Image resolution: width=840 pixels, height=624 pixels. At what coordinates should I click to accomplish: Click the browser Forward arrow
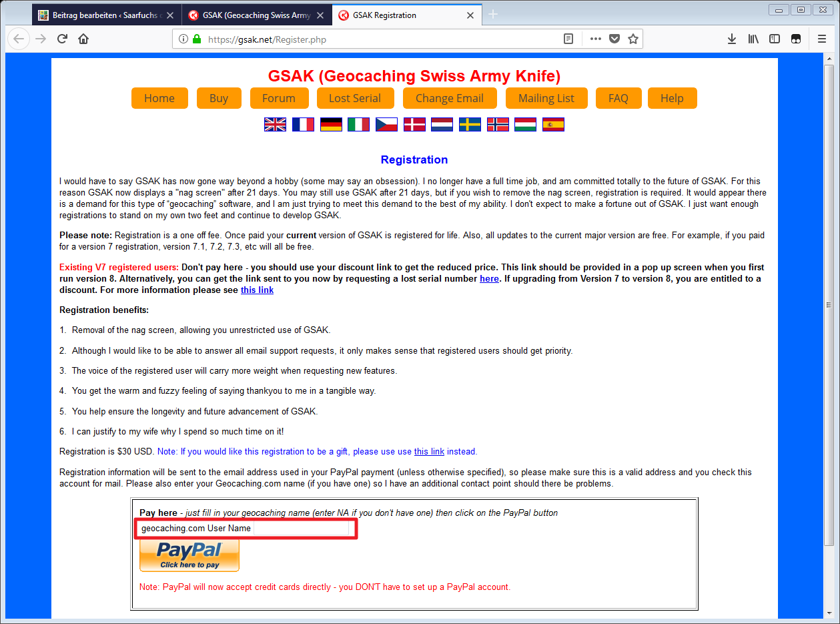(41, 39)
